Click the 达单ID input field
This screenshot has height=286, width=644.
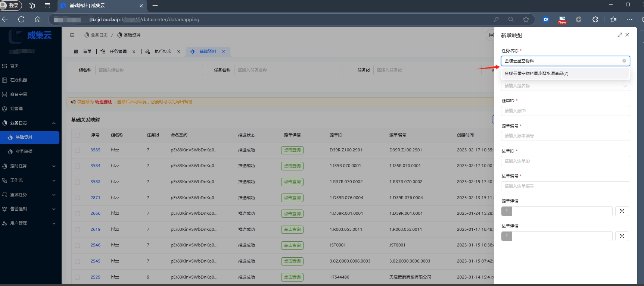click(x=565, y=161)
